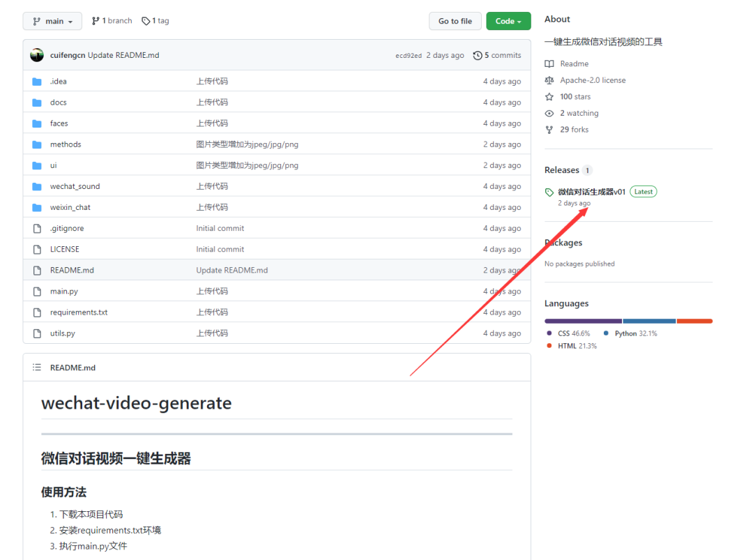The height and width of the screenshot is (560, 753).
Task: Open the CSS 46.6% language link
Action: tap(569, 333)
